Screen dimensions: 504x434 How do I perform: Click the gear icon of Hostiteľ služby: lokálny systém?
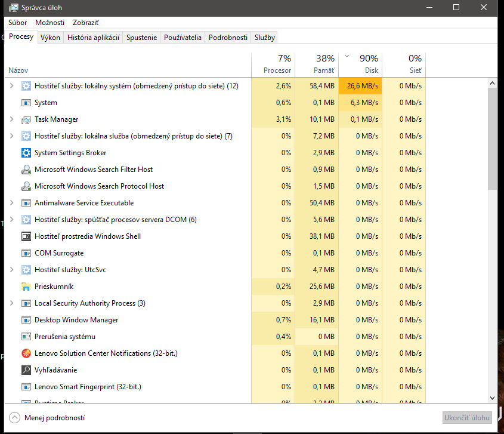(x=26, y=86)
